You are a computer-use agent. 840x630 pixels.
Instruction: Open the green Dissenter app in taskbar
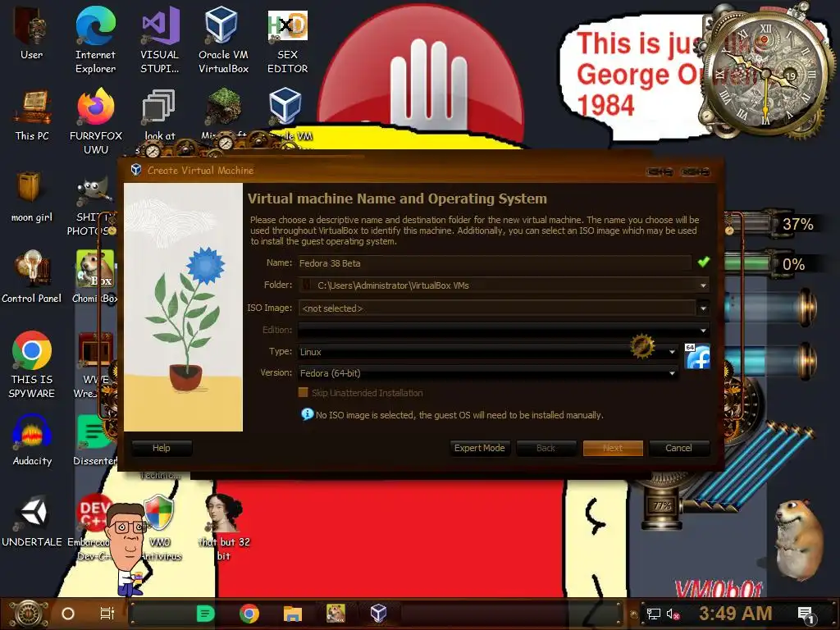[x=205, y=614]
